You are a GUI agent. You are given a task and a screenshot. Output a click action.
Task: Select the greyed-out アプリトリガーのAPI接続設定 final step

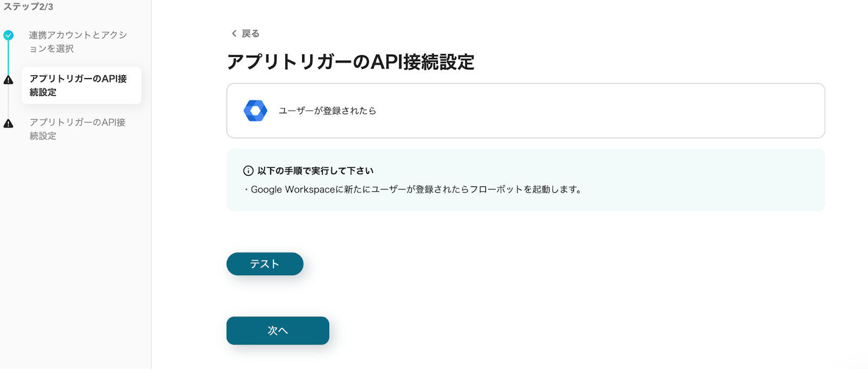78,129
